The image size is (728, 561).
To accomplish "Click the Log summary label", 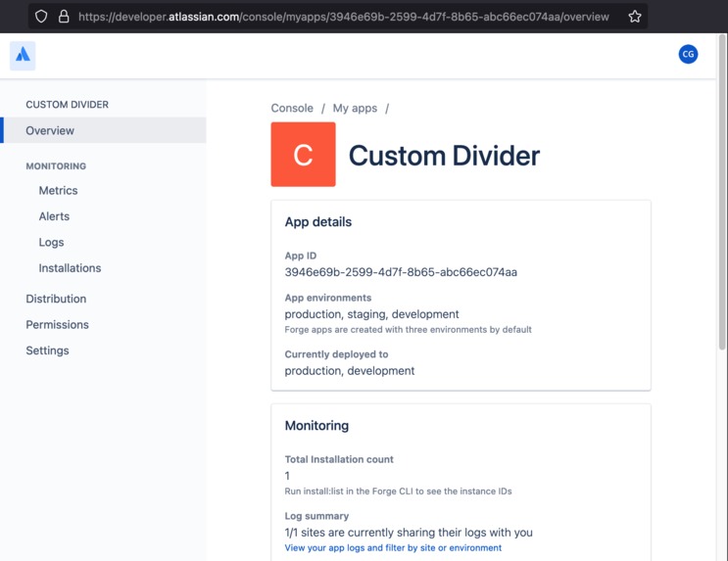I will click(x=316, y=516).
